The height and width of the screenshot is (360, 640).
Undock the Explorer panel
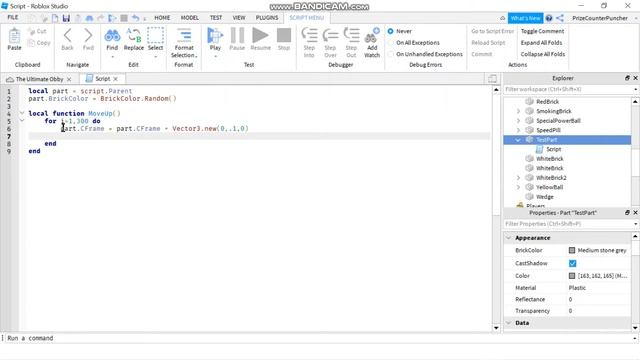coord(627,78)
